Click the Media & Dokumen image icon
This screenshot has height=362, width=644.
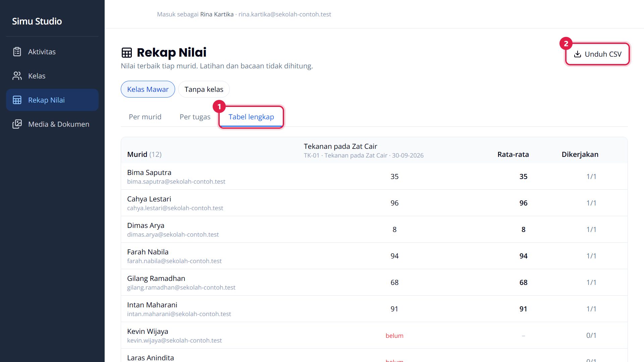click(17, 124)
